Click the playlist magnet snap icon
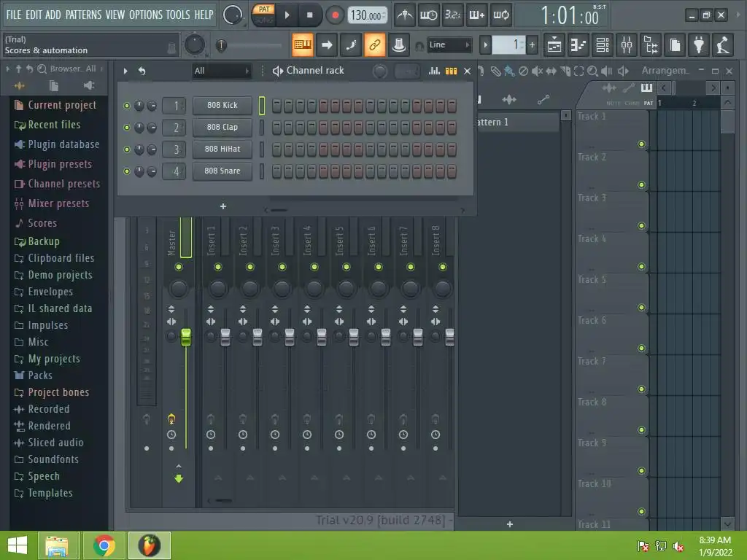Image resolution: width=747 pixels, height=560 pixels. click(480, 71)
